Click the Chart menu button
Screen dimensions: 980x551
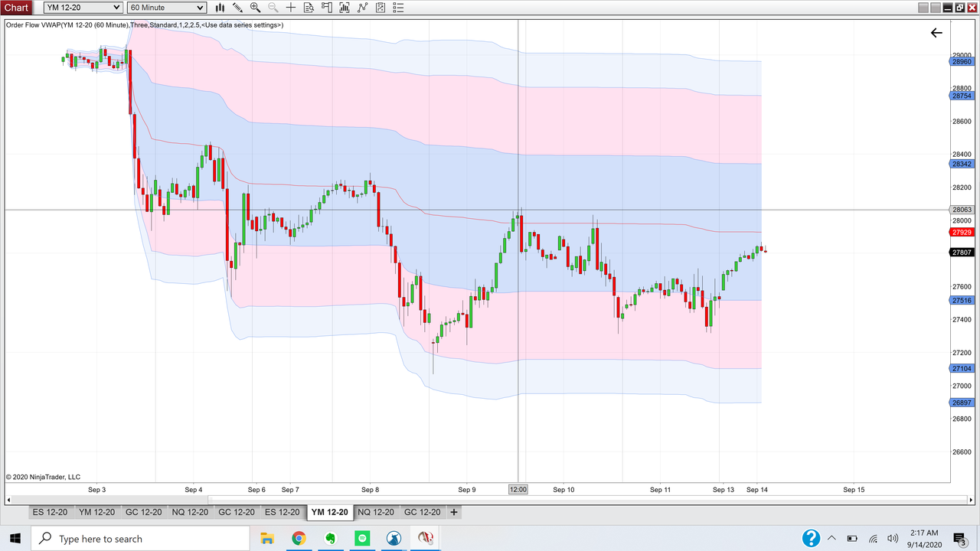pos(15,7)
